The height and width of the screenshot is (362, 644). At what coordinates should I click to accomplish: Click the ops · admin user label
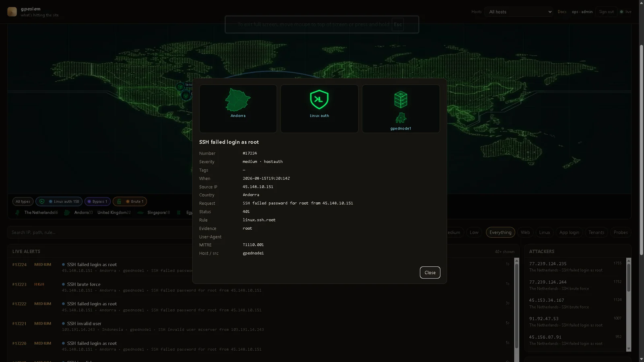coord(582,12)
